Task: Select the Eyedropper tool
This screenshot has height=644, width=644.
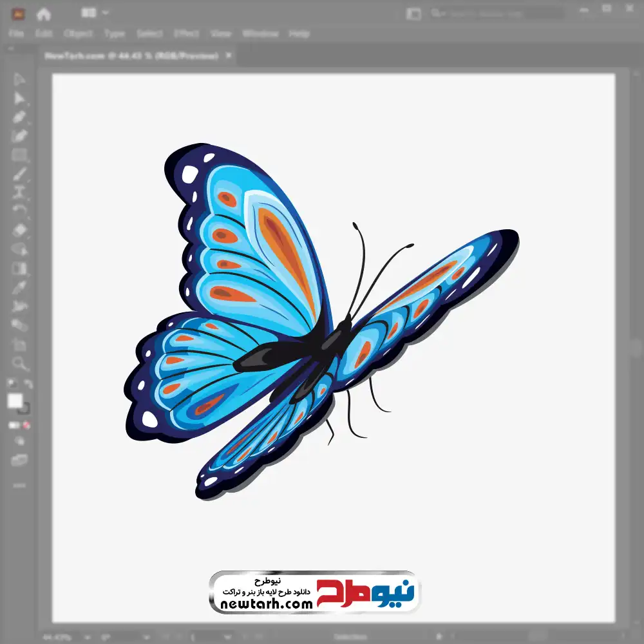Action: [19, 287]
